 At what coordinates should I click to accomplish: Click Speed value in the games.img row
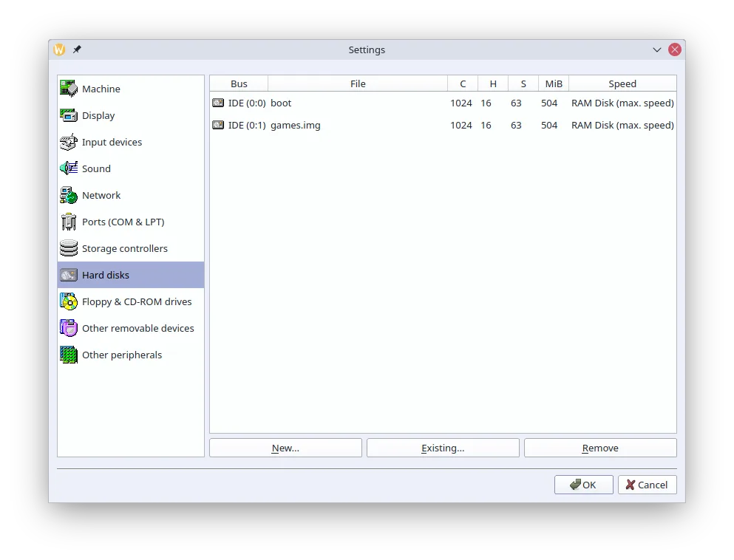622,125
